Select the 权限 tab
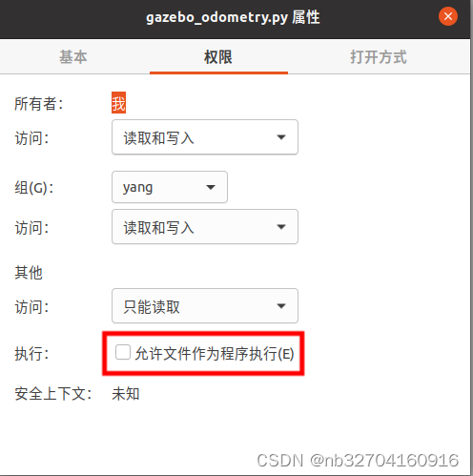Viewport: 473px width, 476px height. click(218, 57)
